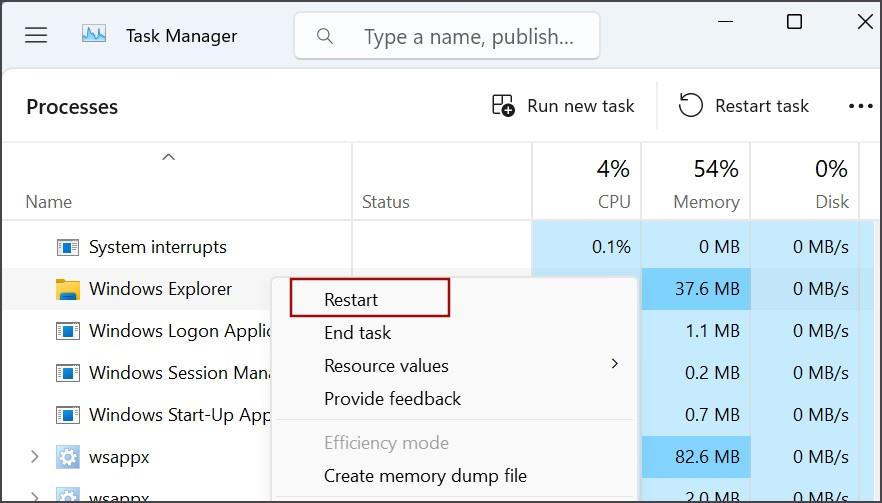Select the wsappx process using 82.6 MB
Screen dimensions: 882x503
point(119,457)
